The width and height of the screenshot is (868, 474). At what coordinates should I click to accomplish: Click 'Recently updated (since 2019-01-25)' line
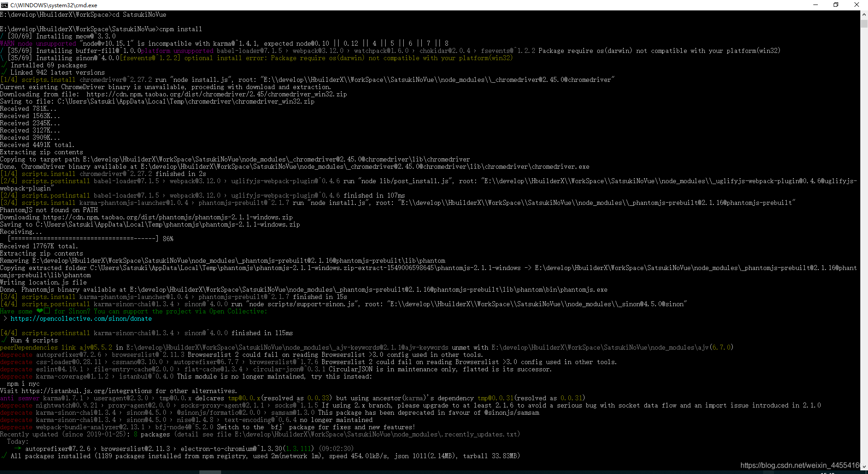[x=260, y=434]
